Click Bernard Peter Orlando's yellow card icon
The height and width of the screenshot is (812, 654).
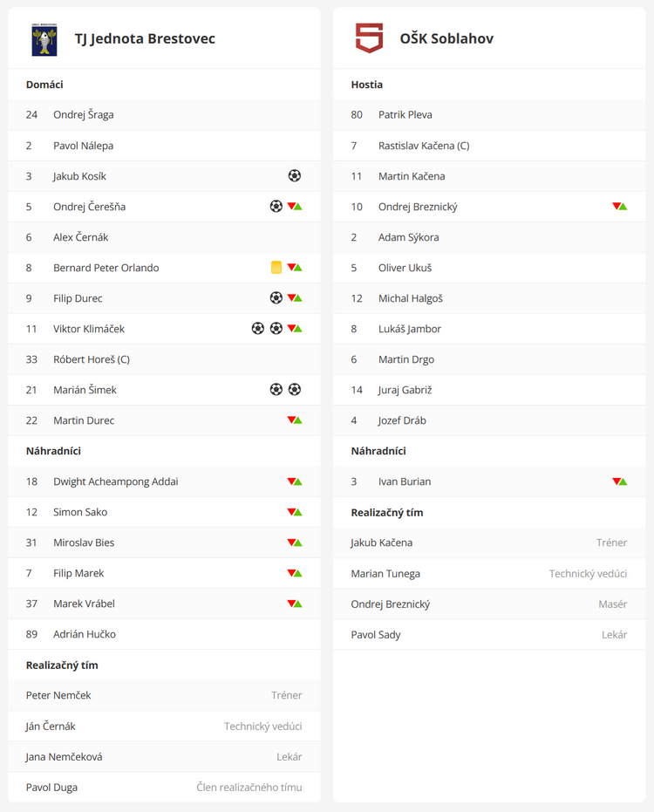click(x=276, y=267)
